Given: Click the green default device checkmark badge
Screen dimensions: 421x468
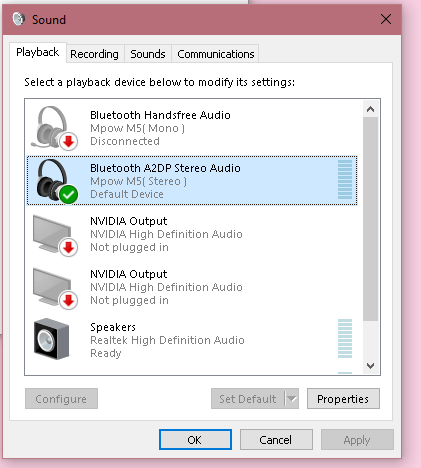Looking at the screenshot, I should click(x=69, y=195).
